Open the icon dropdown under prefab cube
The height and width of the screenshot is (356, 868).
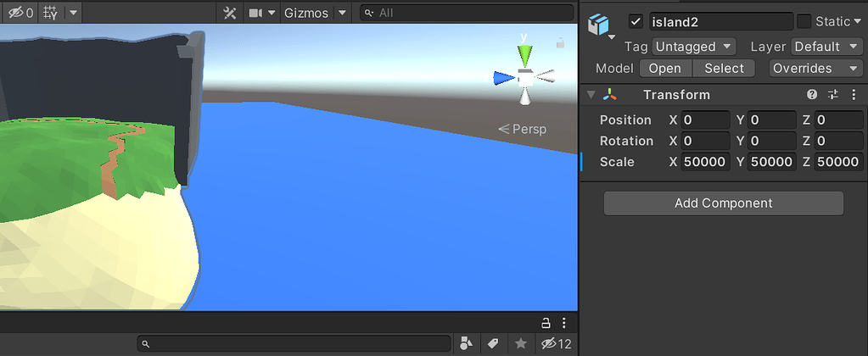pyautogui.click(x=612, y=37)
